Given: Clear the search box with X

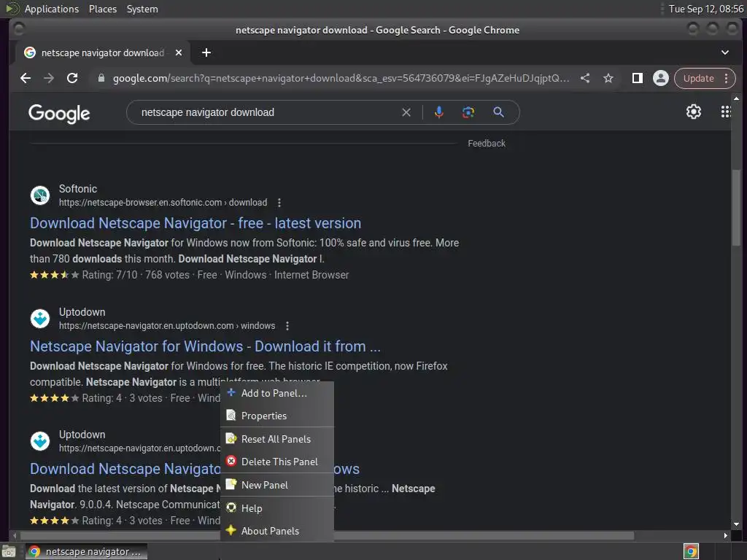Looking at the screenshot, I should point(406,112).
